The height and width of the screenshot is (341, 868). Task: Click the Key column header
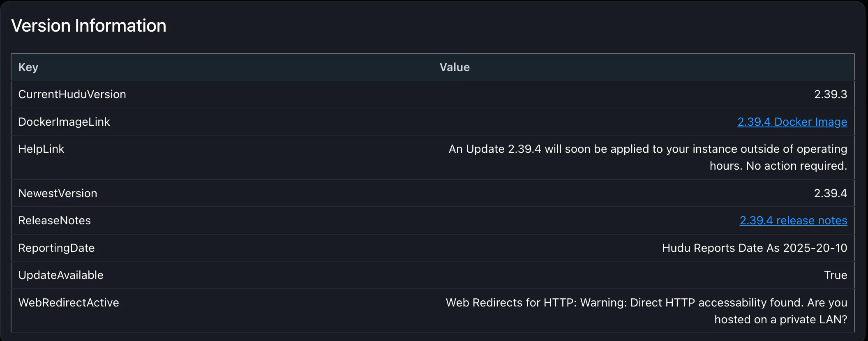tap(28, 67)
